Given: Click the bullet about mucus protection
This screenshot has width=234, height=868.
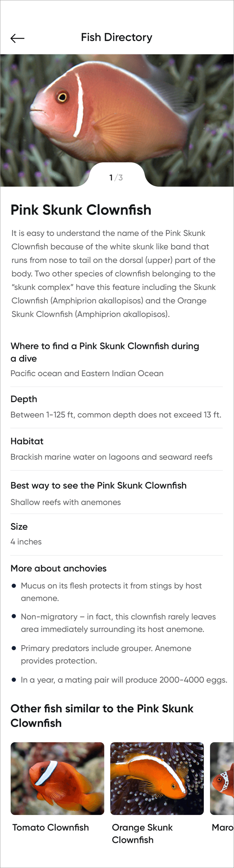Looking at the screenshot, I should coord(111,592).
